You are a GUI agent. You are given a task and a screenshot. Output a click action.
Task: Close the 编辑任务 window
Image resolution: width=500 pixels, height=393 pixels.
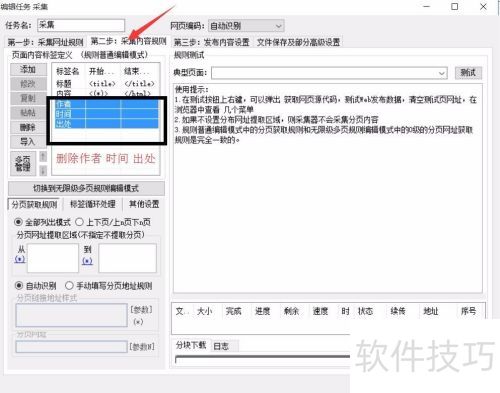(x=483, y=7)
